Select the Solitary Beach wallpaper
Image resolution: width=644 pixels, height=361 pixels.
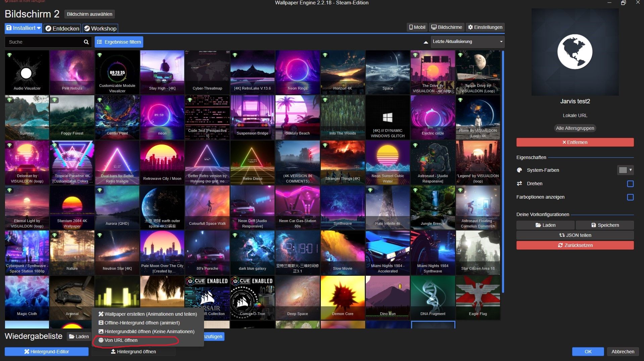(x=297, y=117)
